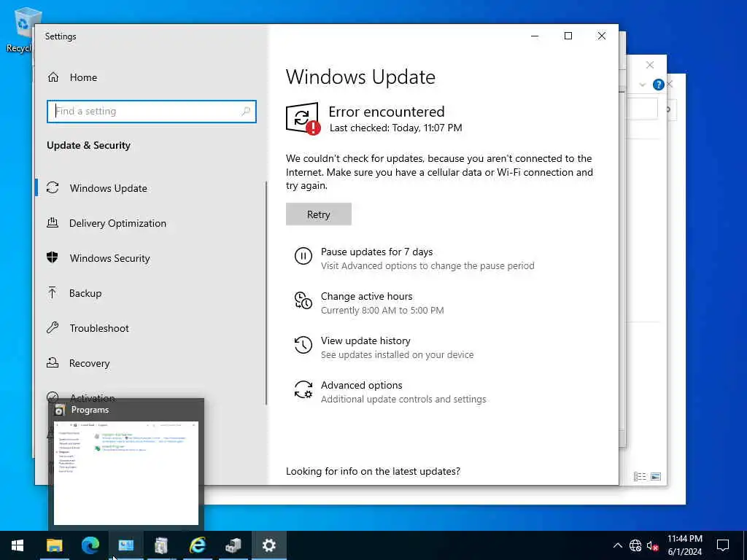Viewport: 747px width, 560px height.
Task: Click the View update history icon
Action: point(303,345)
